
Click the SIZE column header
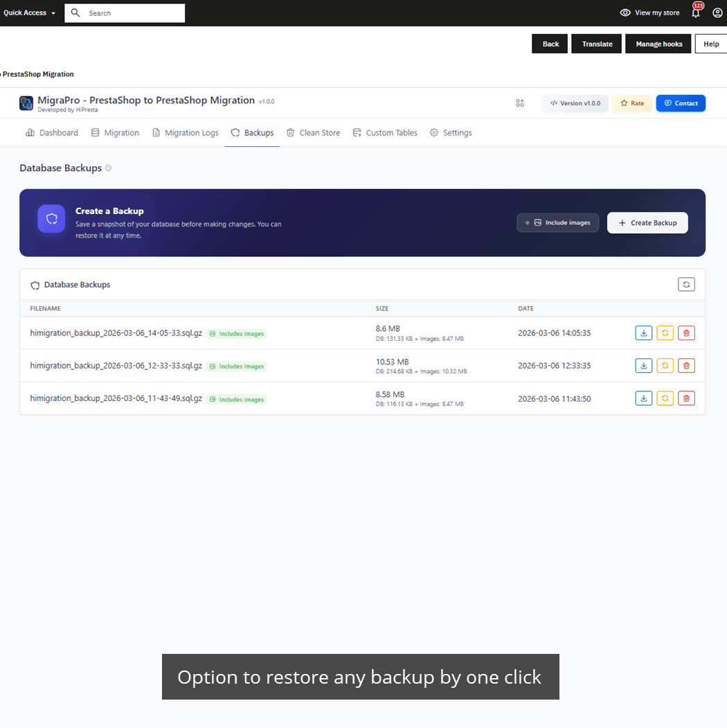coord(382,308)
